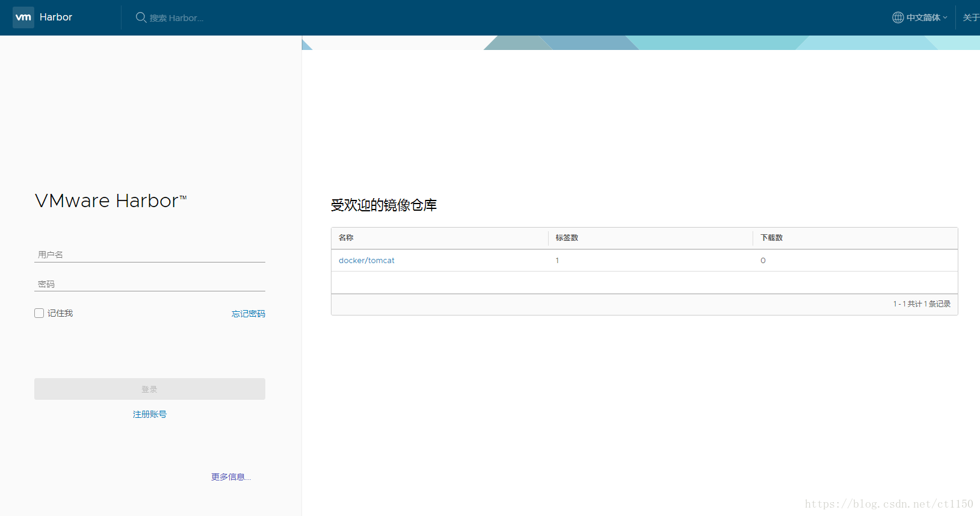Click the 1 - 1 共计 1 条记录 footer text
Image resolution: width=980 pixels, height=516 pixels.
pos(922,304)
